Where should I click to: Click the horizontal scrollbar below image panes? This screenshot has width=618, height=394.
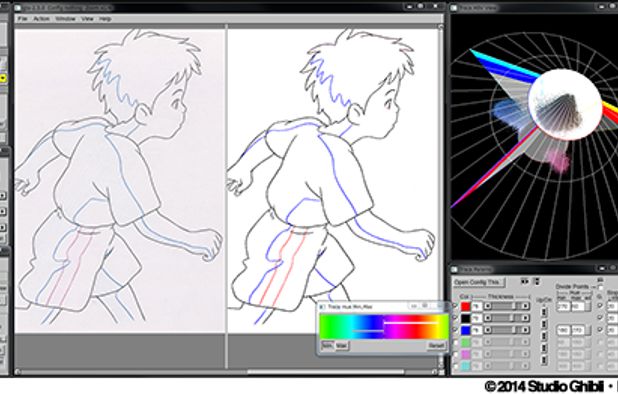227,372
